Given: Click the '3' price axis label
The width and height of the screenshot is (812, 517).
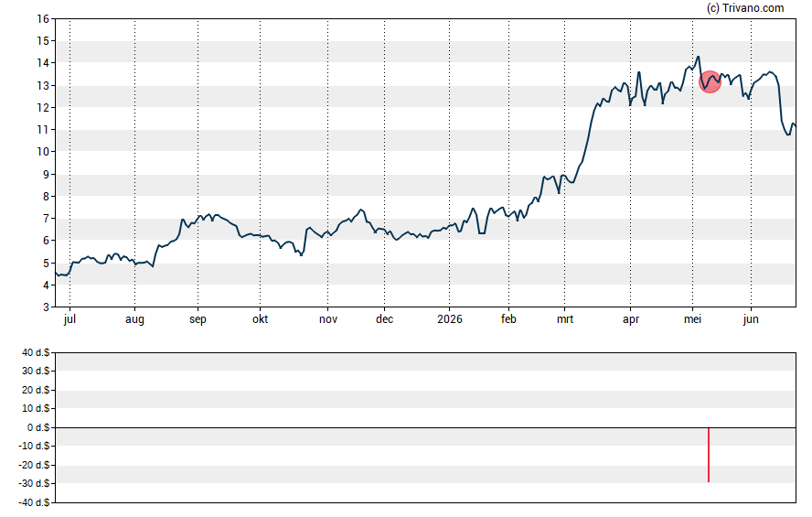Looking at the screenshot, I should [46, 307].
